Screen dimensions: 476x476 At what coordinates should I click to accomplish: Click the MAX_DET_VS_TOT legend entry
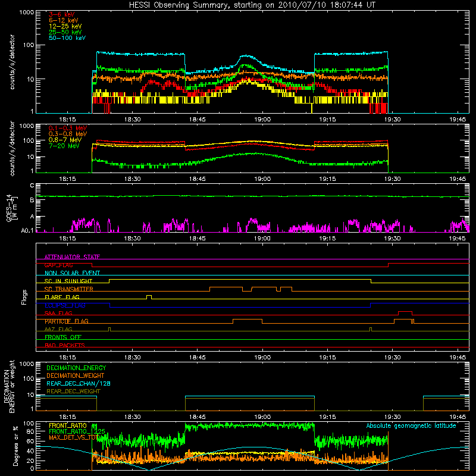point(74,437)
